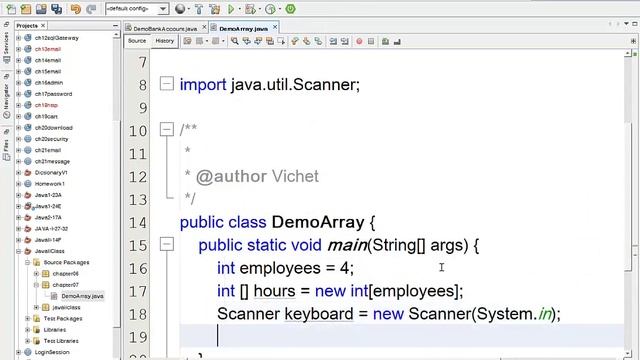Click the green power button toolbar icon
This screenshot has width=640, height=360.
[290, 9]
